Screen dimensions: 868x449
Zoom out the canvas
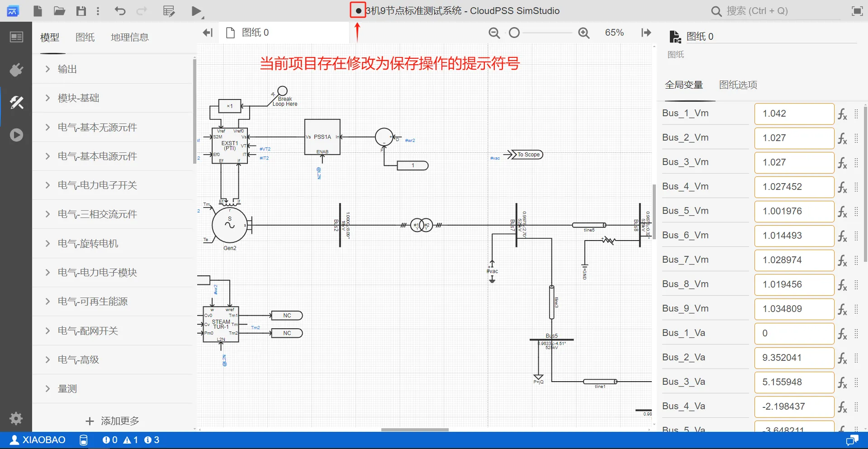pos(494,33)
